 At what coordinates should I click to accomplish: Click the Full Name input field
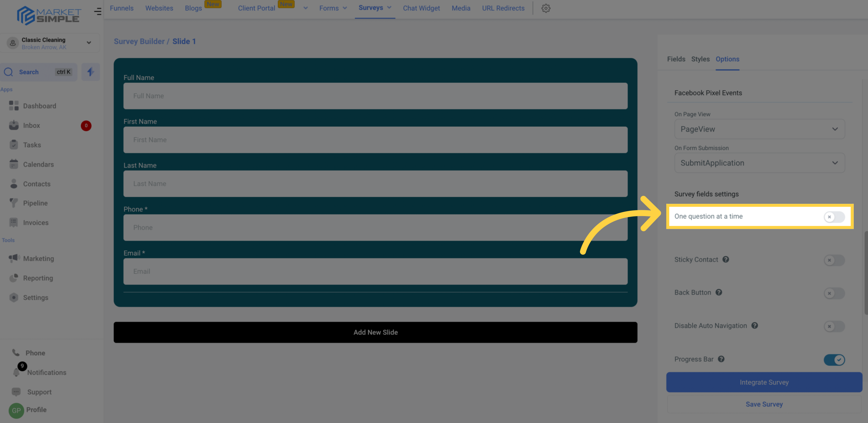point(375,96)
